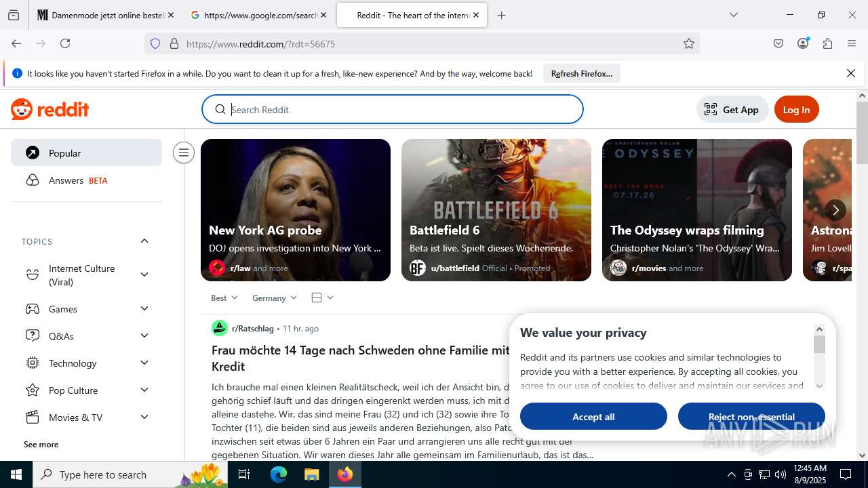
Task: Expand the Games topic
Action: 144,308
